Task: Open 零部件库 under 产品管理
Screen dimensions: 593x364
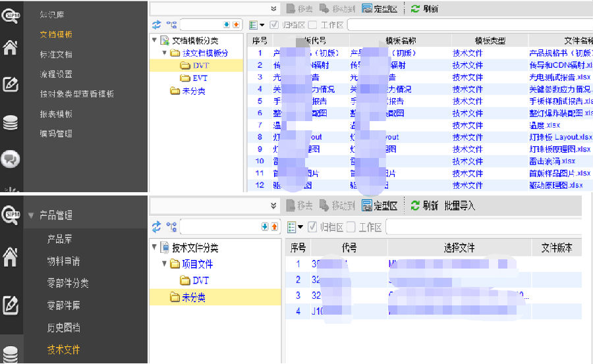Action: [63, 305]
